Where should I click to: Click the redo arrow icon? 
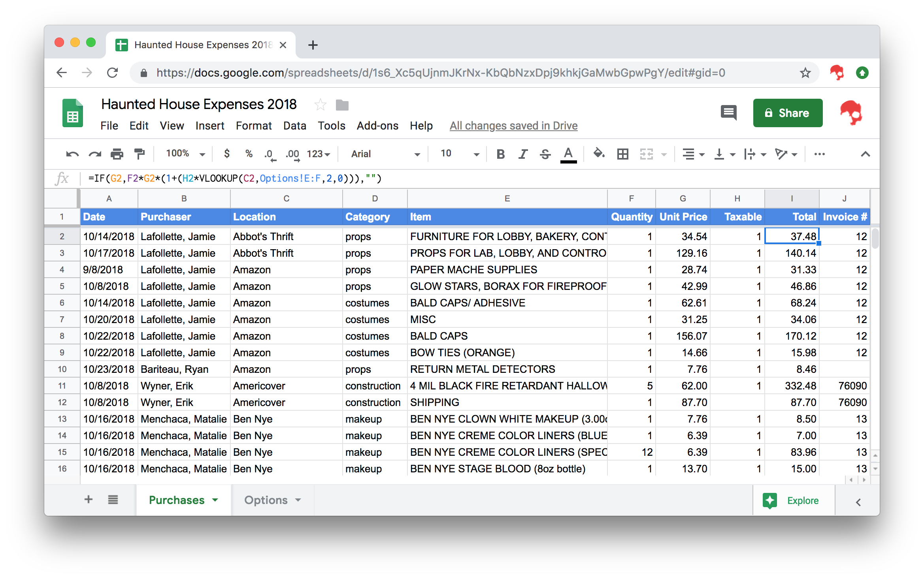[95, 154]
